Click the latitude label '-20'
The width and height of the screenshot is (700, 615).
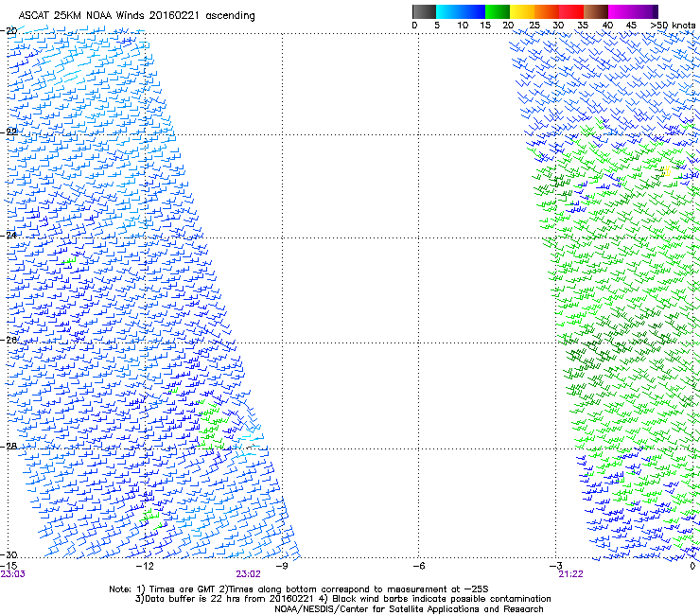pyautogui.click(x=9, y=31)
